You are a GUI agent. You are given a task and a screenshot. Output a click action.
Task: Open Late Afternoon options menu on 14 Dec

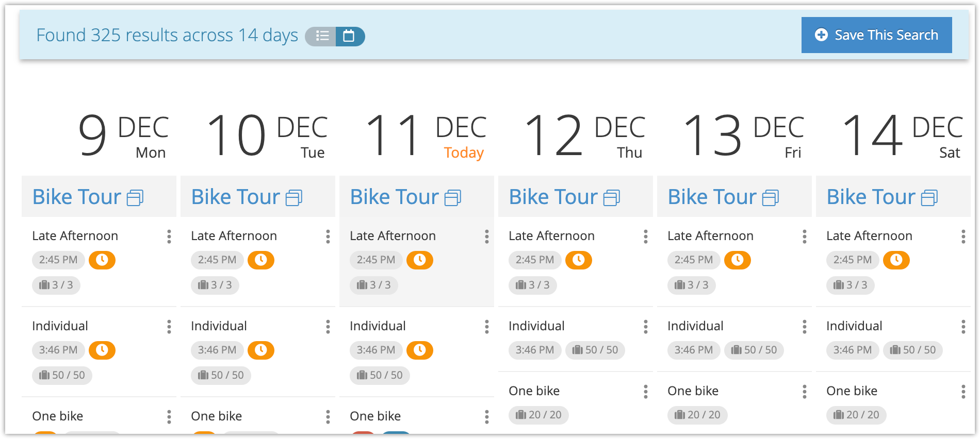tap(963, 237)
